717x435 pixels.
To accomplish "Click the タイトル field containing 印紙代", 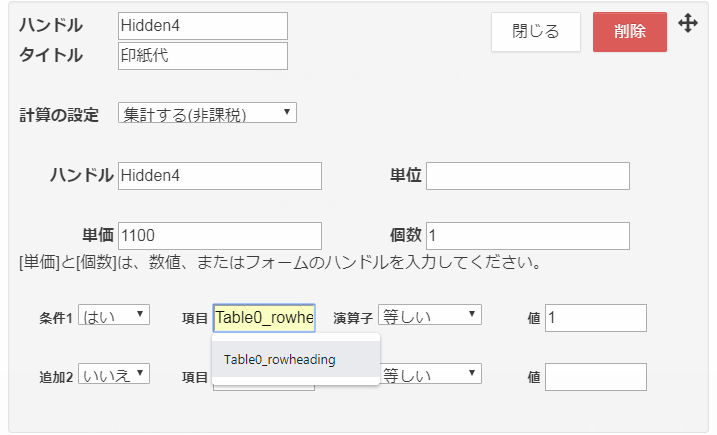I will pos(202,56).
